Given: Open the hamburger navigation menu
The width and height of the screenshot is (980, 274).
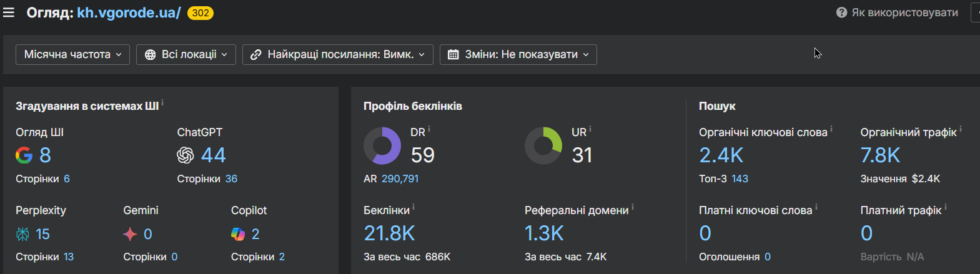Looking at the screenshot, I should click(9, 12).
